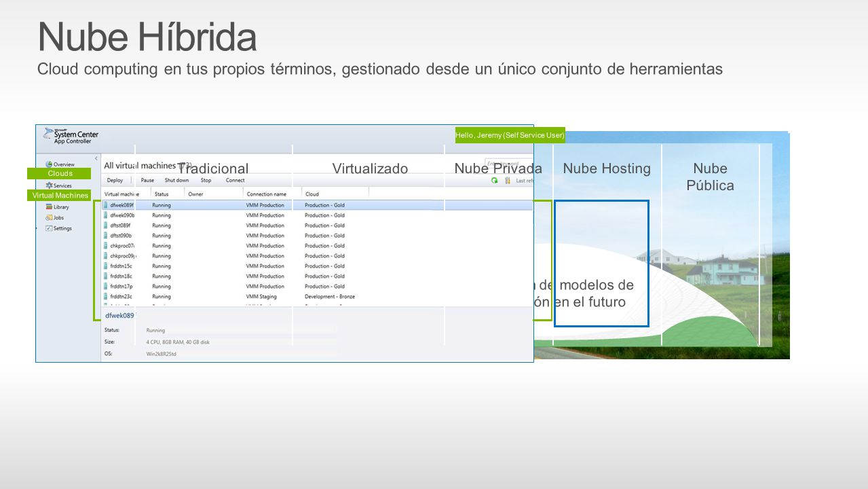Select the VM icon in the chkproc07 row

pyautogui.click(x=106, y=246)
